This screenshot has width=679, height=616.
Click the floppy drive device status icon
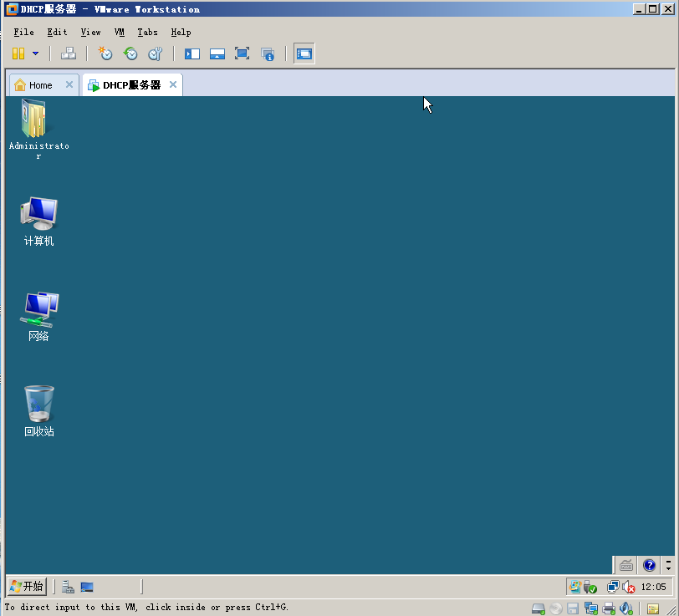(x=573, y=608)
